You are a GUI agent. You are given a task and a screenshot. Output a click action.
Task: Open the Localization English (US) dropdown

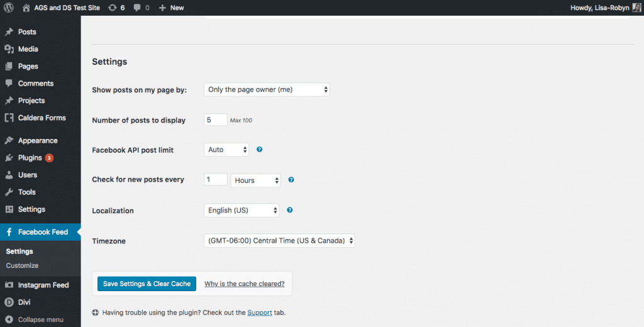[241, 210]
